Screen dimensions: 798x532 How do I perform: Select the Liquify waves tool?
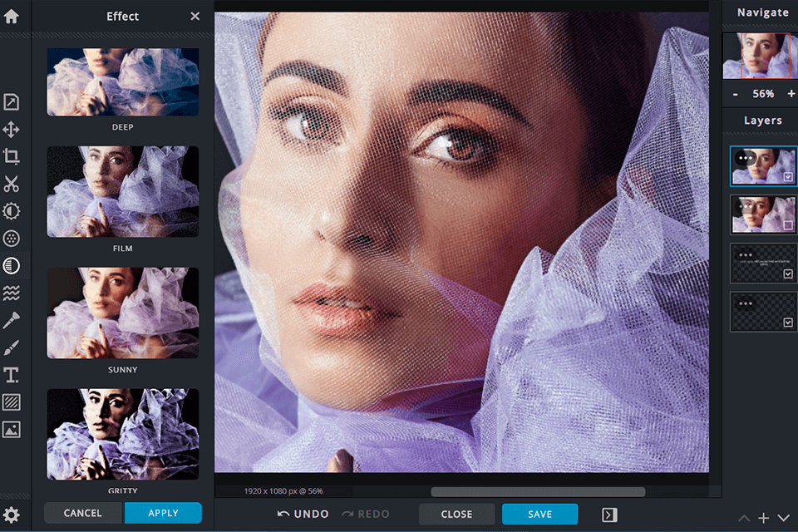11,293
